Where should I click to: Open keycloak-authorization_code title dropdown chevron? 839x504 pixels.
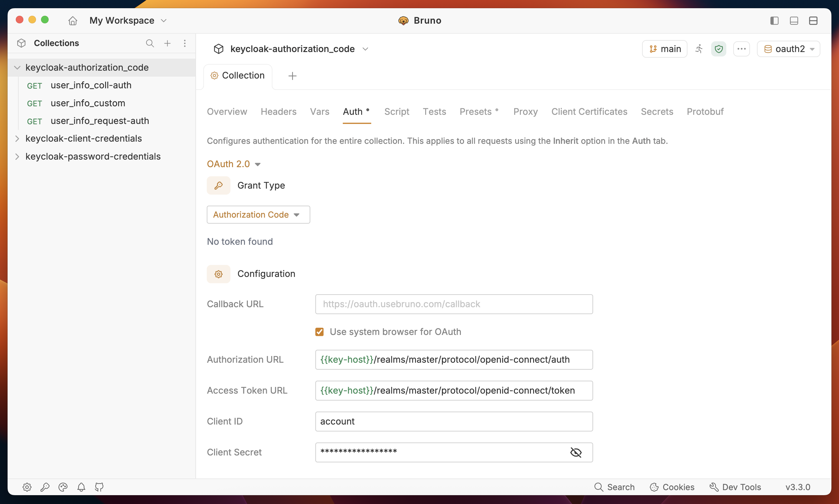365,49
